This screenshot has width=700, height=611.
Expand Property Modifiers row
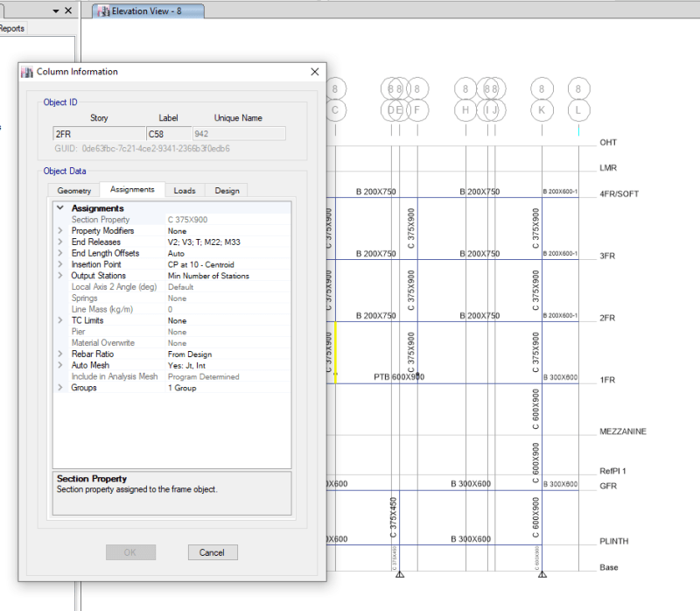pyautogui.click(x=60, y=230)
